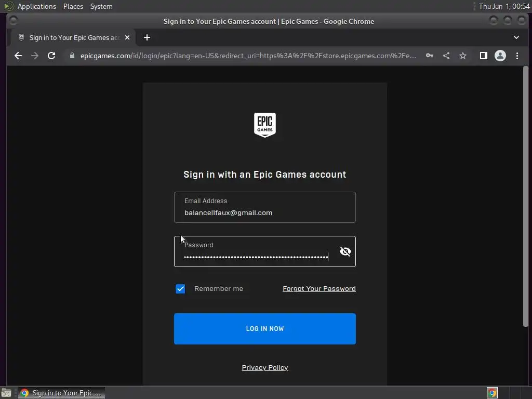Show password with the eye icon

tap(345, 251)
